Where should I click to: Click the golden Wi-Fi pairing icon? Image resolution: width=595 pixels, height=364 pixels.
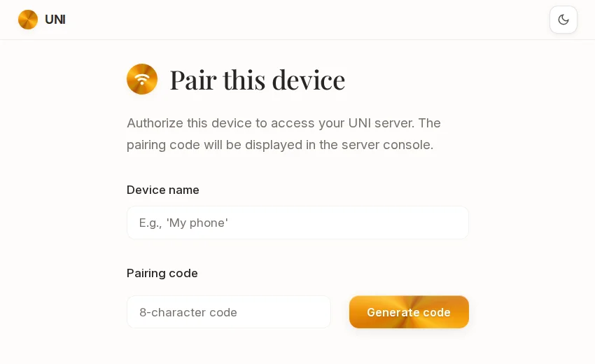[142, 79]
